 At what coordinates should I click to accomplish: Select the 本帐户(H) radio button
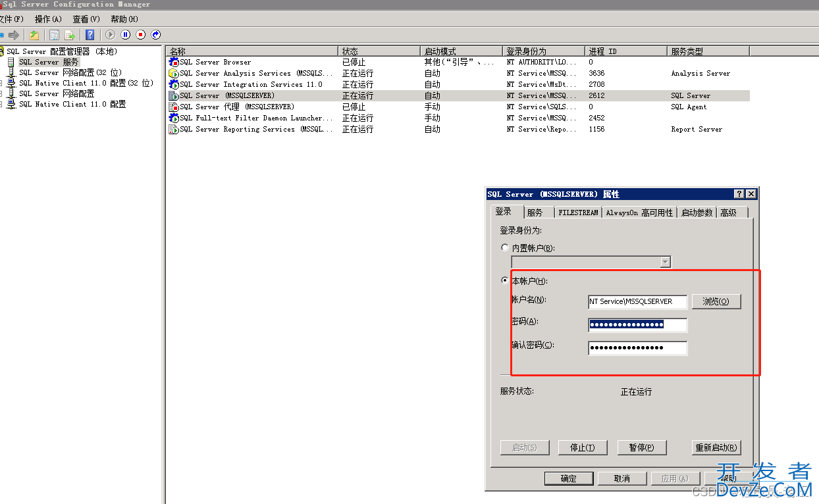505,280
